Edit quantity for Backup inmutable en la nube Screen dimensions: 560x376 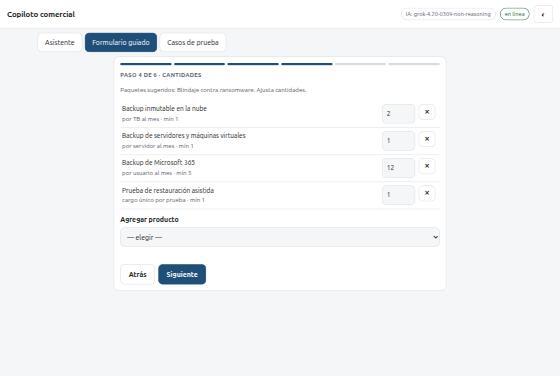pos(398,114)
